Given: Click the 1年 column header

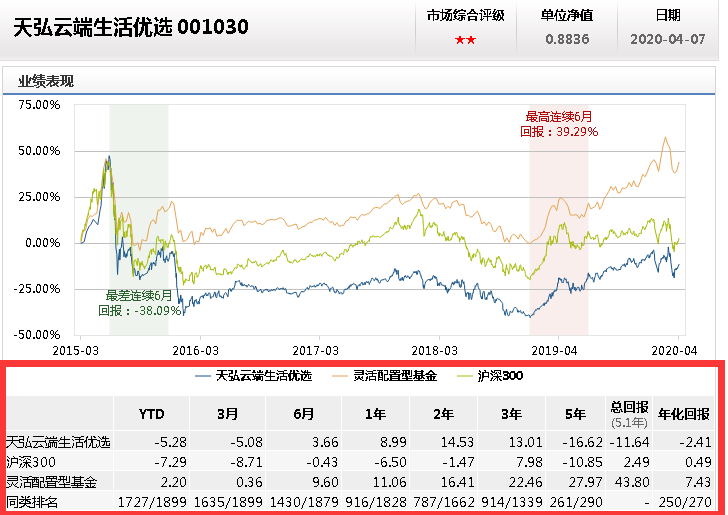Looking at the screenshot, I should click(x=375, y=413).
